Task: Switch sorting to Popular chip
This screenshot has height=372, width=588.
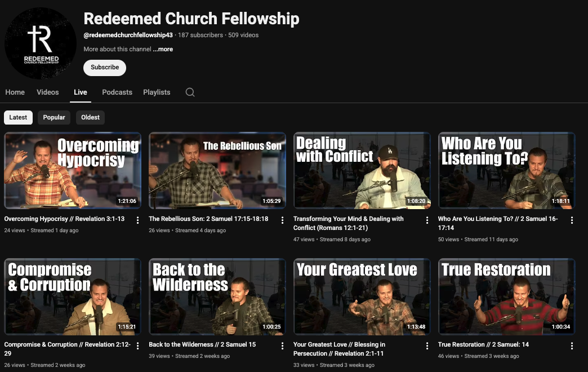Action: pyautogui.click(x=54, y=117)
